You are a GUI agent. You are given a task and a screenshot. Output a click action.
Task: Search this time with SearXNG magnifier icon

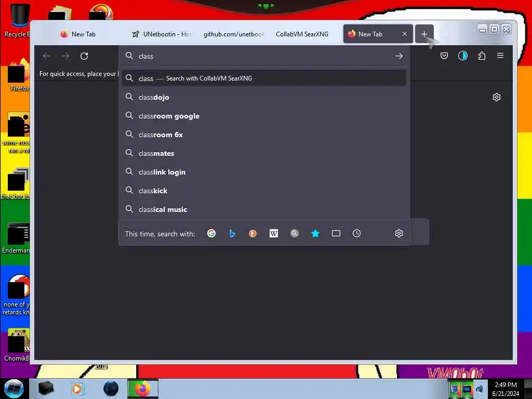[x=295, y=233]
